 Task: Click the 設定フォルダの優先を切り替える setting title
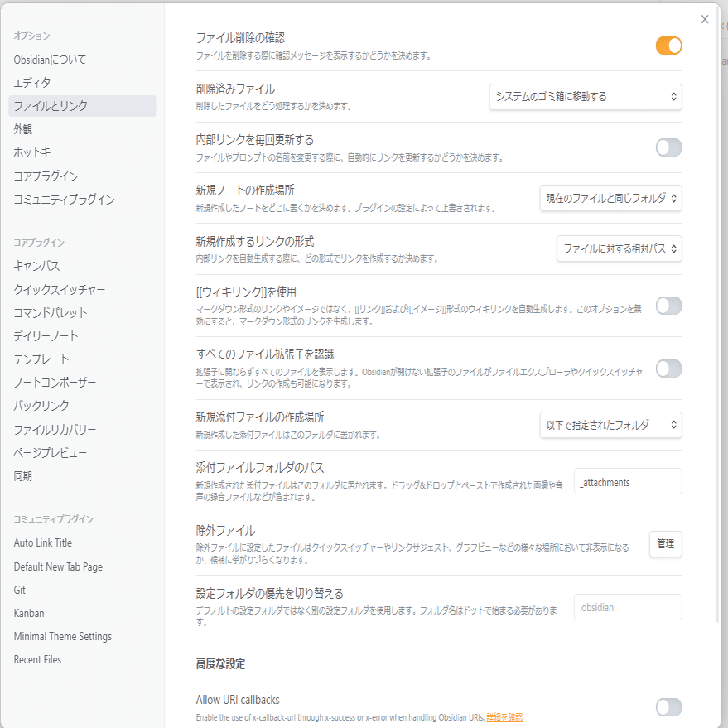270,593
